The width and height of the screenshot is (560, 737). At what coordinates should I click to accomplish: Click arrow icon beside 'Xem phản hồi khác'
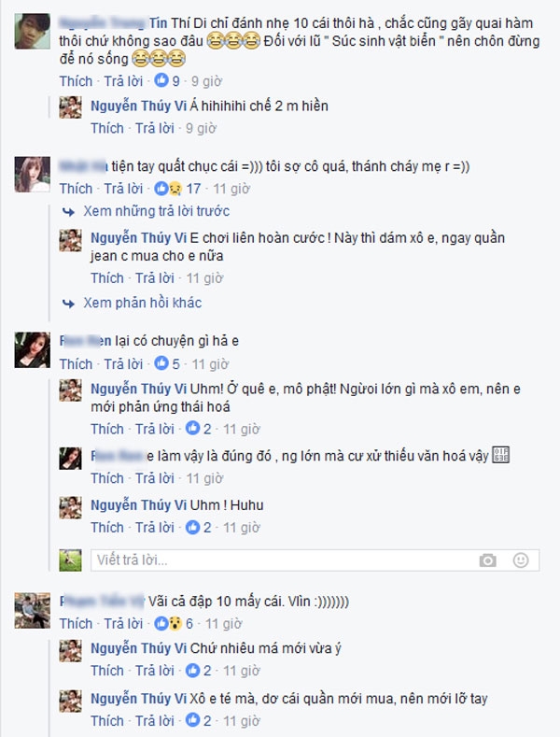pyautogui.click(x=68, y=304)
